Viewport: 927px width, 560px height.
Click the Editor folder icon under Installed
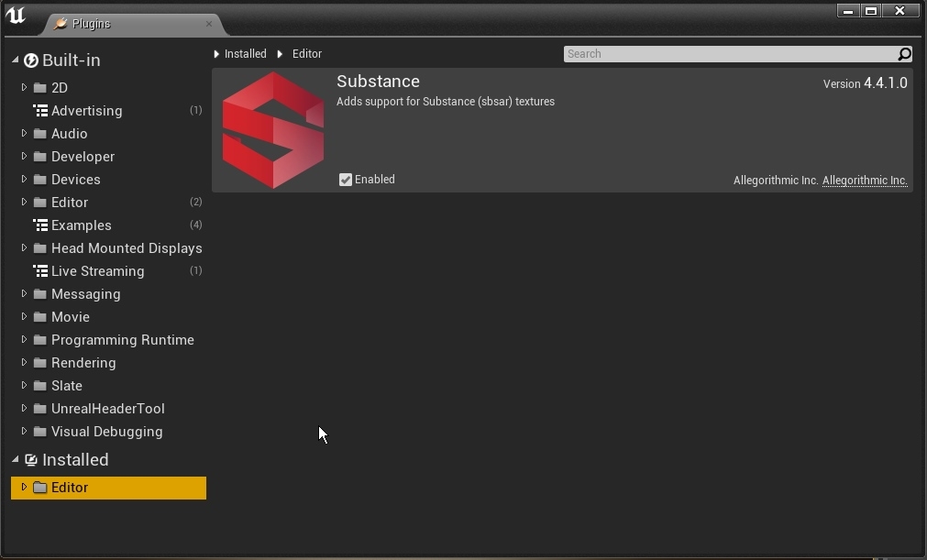pyautogui.click(x=39, y=488)
